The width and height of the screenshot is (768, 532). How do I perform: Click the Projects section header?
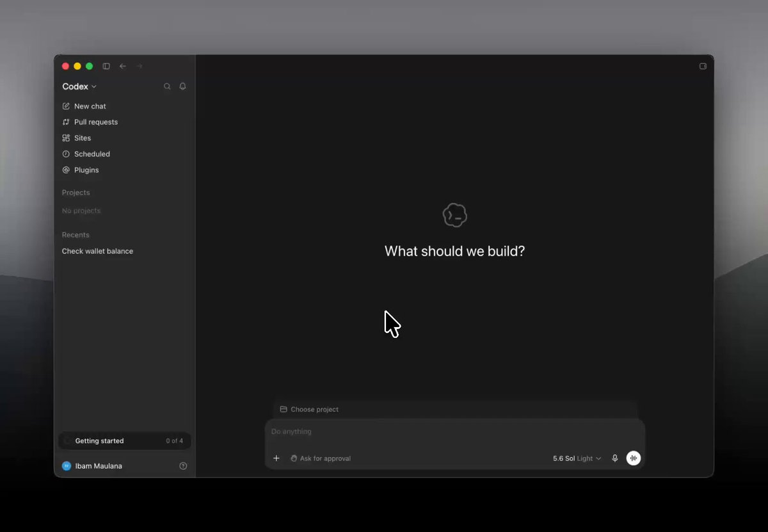pos(76,193)
